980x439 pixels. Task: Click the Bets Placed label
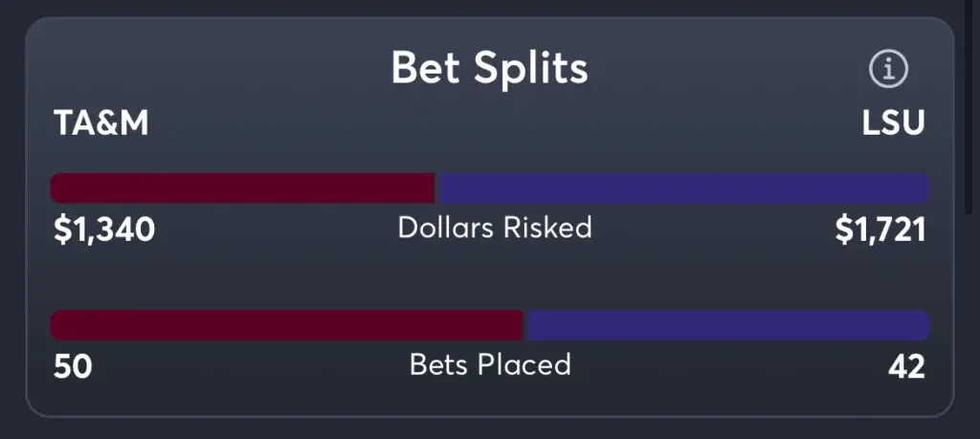(490, 364)
